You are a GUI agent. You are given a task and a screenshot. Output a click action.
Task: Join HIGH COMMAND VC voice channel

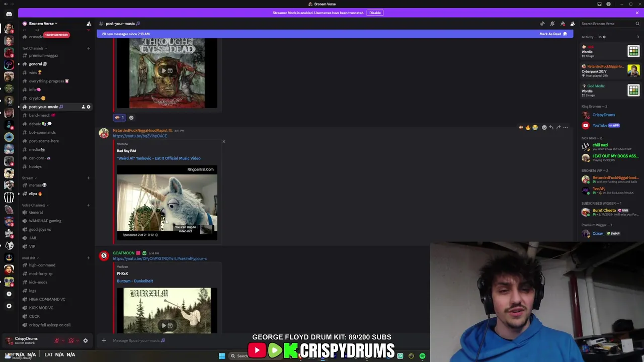click(55, 299)
